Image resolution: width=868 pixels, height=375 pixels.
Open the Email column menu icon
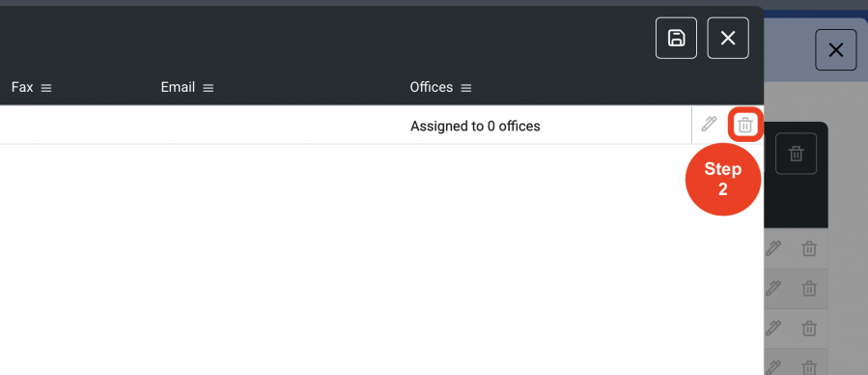pos(209,88)
